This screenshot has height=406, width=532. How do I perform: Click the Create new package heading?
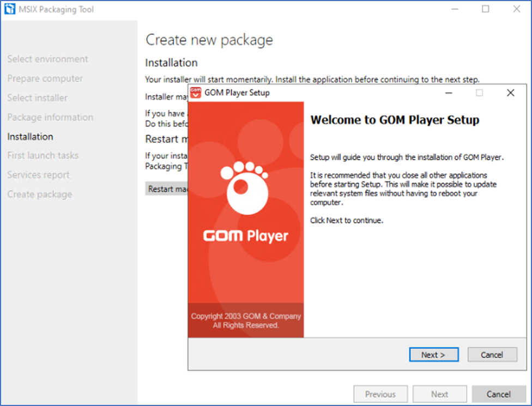(209, 40)
